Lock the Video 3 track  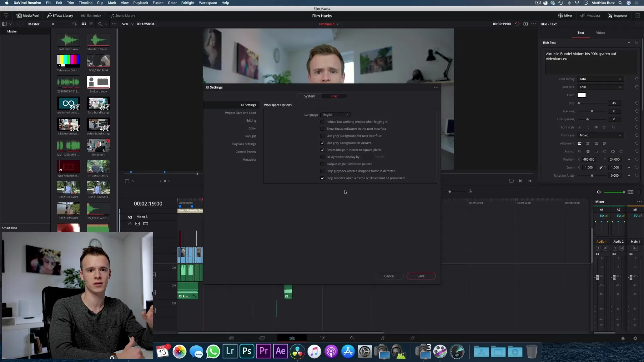(x=130, y=224)
